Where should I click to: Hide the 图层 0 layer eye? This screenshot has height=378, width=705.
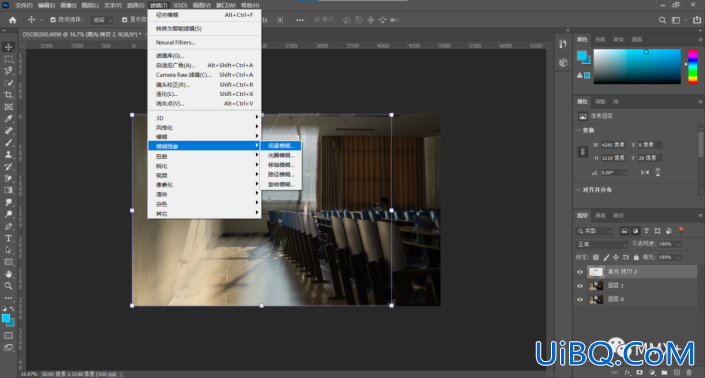(580, 299)
